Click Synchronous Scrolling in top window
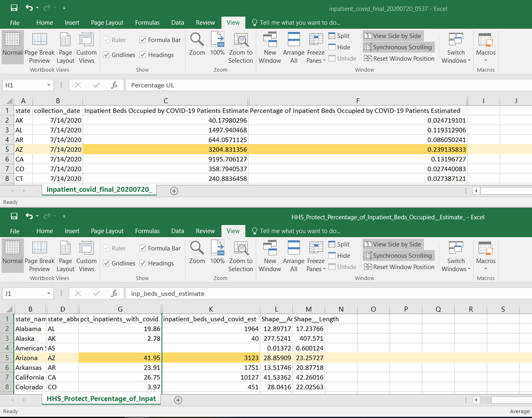The image size is (532, 418). [x=398, y=47]
